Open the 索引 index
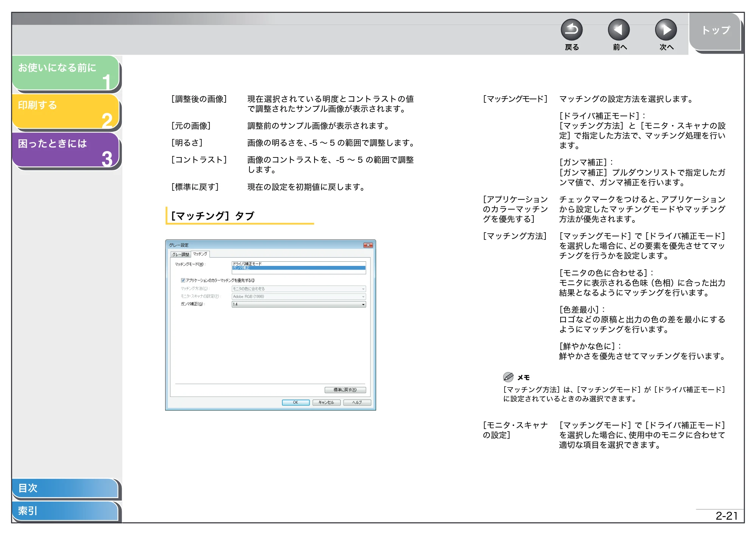 [65, 511]
